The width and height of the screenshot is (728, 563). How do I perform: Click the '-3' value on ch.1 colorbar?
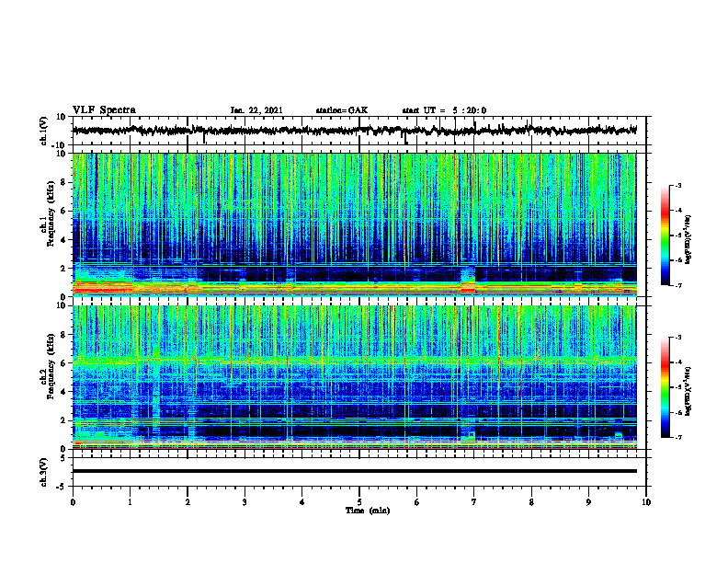tap(677, 185)
